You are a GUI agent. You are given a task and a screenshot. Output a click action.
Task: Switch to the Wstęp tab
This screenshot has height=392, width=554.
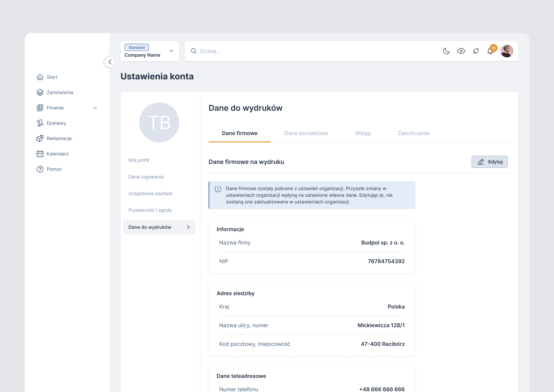363,133
